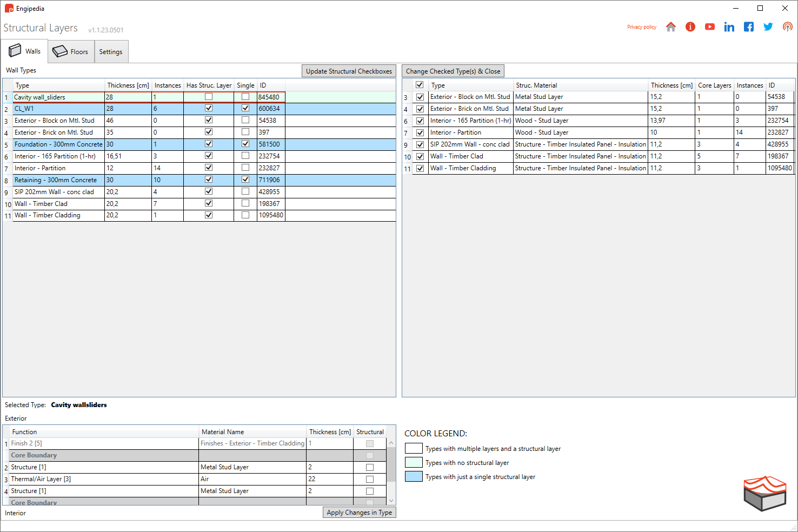Switch to the Walls tab
Screen dimensions: 798x532
click(25, 51)
